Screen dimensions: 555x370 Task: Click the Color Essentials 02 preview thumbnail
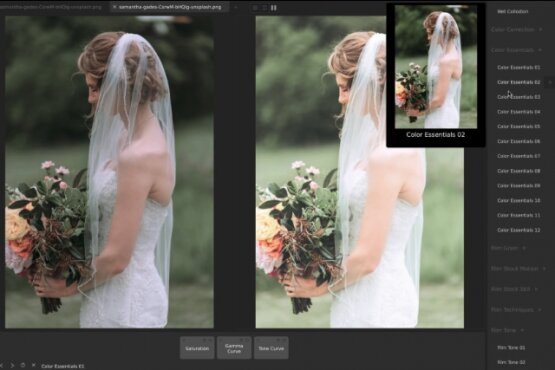click(436, 67)
